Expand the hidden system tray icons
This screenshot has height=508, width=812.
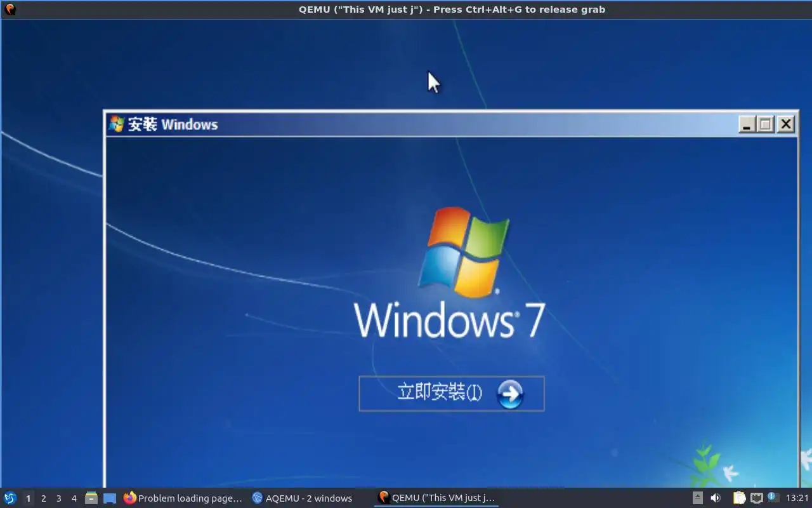[697, 498]
